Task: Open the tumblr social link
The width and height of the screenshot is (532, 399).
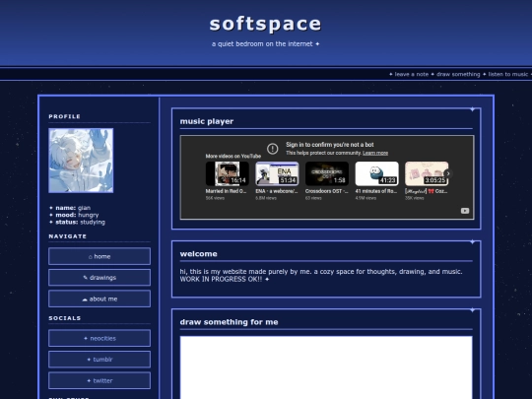Action: tap(100, 360)
